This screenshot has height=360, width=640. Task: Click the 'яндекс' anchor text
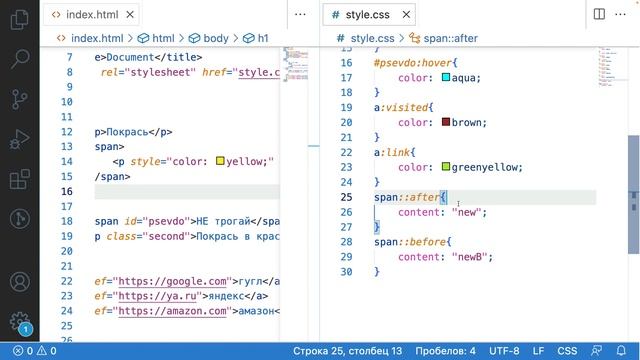(x=226, y=296)
